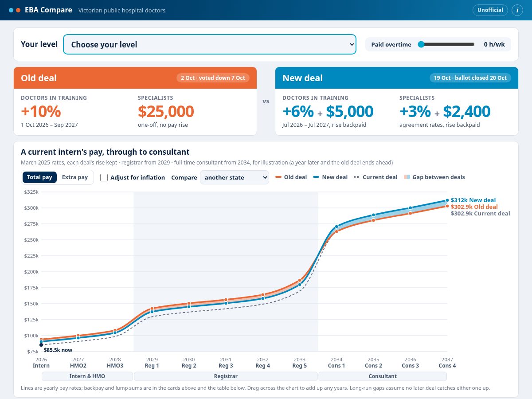
Task: Click the Old deal legend entry
Action: pyautogui.click(x=291, y=177)
